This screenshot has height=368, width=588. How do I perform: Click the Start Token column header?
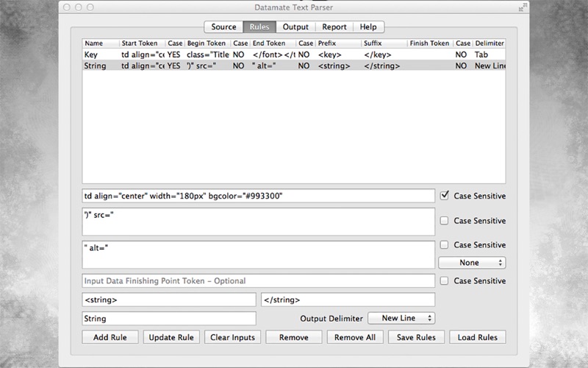click(142, 43)
